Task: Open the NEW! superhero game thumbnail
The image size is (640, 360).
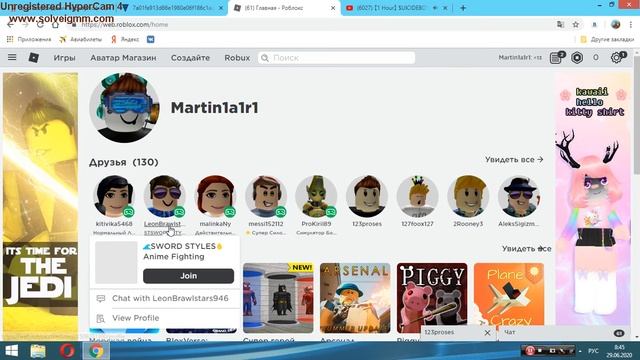Action: pos(278,298)
